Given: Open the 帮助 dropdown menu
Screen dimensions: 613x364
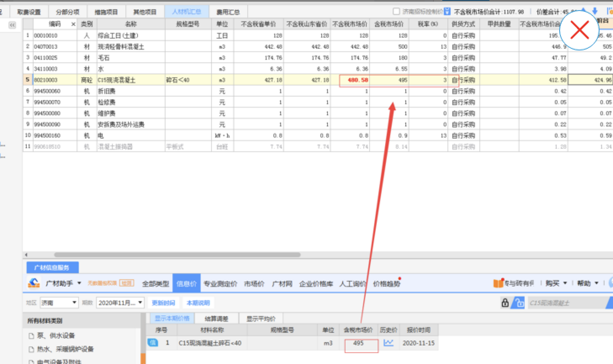Looking at the screenshot, I should click(587, 283).
